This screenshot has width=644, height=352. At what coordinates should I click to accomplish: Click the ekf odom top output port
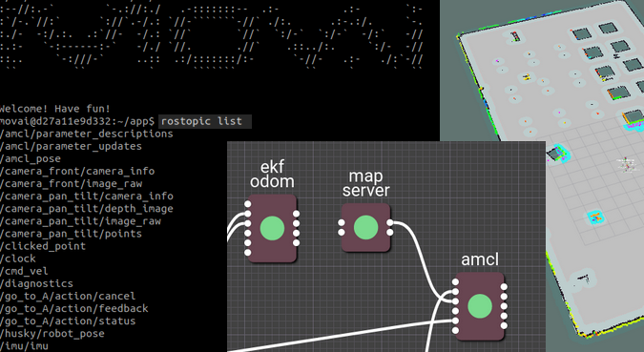(296, 214)
